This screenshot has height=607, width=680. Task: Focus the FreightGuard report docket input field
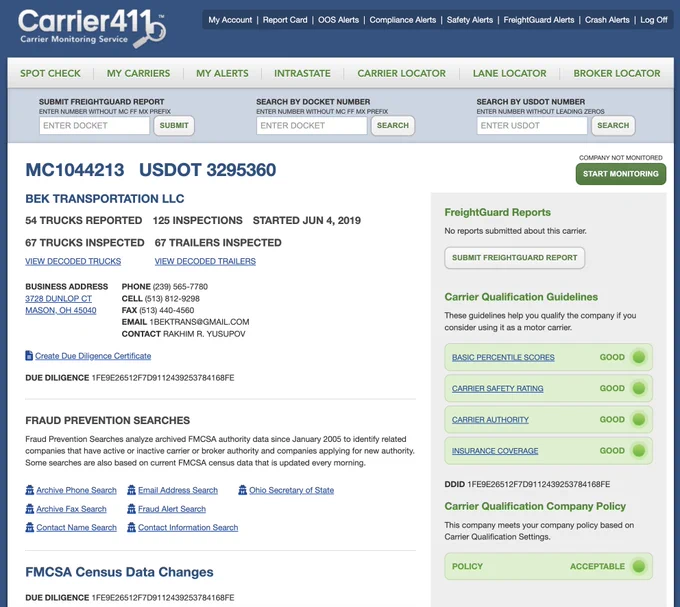tap(94, 126)
